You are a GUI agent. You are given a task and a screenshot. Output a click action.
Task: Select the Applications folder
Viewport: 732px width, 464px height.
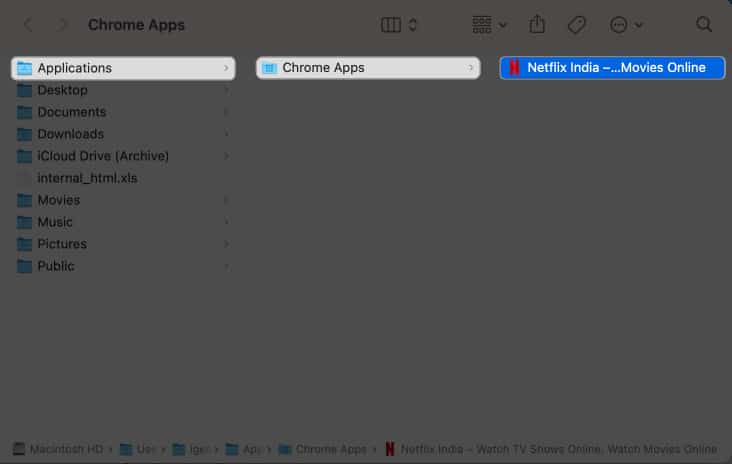click(x=74, y=68)
